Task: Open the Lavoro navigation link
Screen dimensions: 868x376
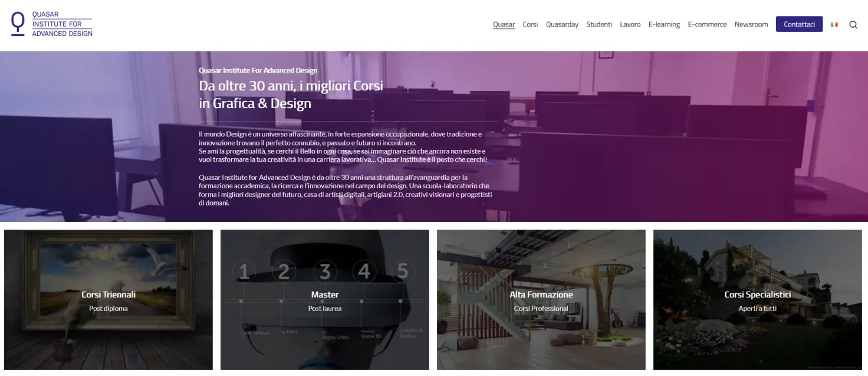Action: (x=630, y=24)
